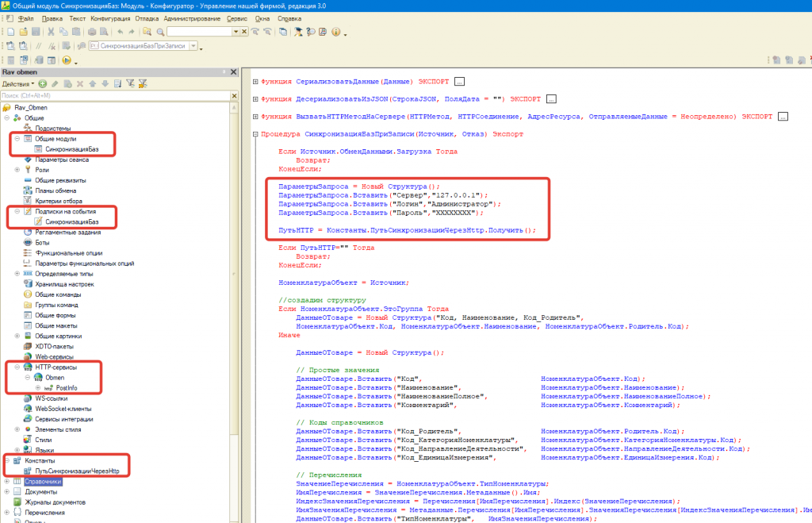Click the configuration tree vertical scrollbar
The width and height of the screenshot is (812, 523).
coord(234,311)
